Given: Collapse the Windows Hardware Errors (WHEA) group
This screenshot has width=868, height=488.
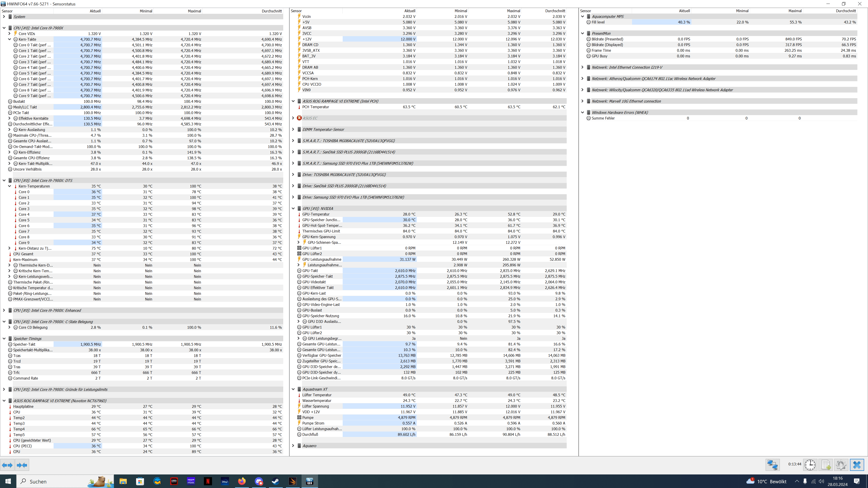Looking at the screenshot, I should tap(583, 113).
